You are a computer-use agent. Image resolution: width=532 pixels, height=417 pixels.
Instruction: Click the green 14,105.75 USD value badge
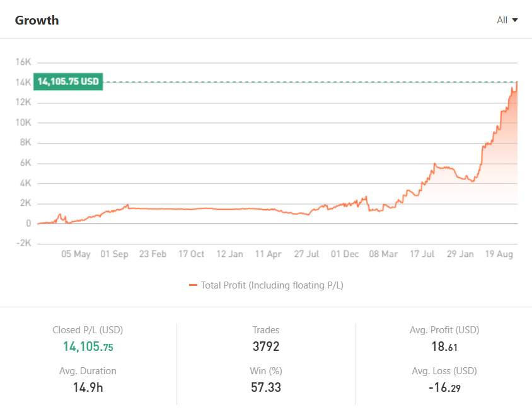pyautogui.click(x=67, y=82)
